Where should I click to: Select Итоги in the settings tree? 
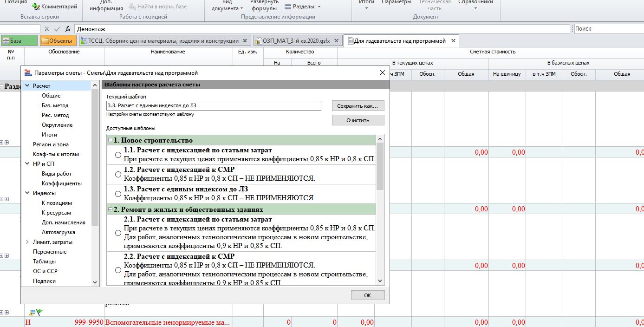pyautogui.click(x=49, y=135)
